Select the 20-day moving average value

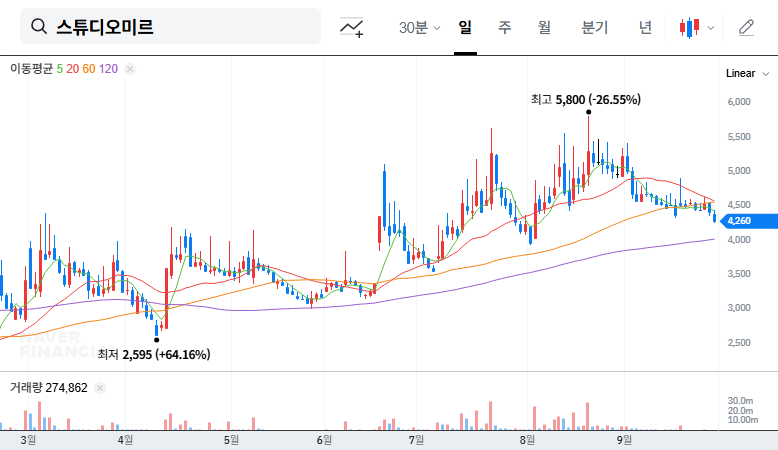(x=72, y=68)
